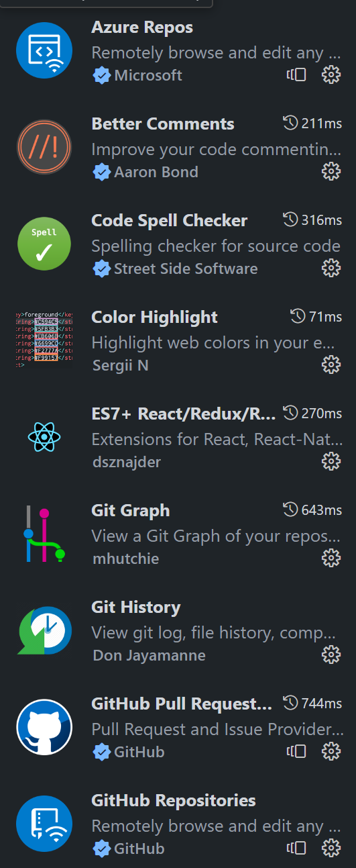Screen dimensions: 356x868
Task: Open the GitHub Repositories manage gear
Action: point(331,848)
